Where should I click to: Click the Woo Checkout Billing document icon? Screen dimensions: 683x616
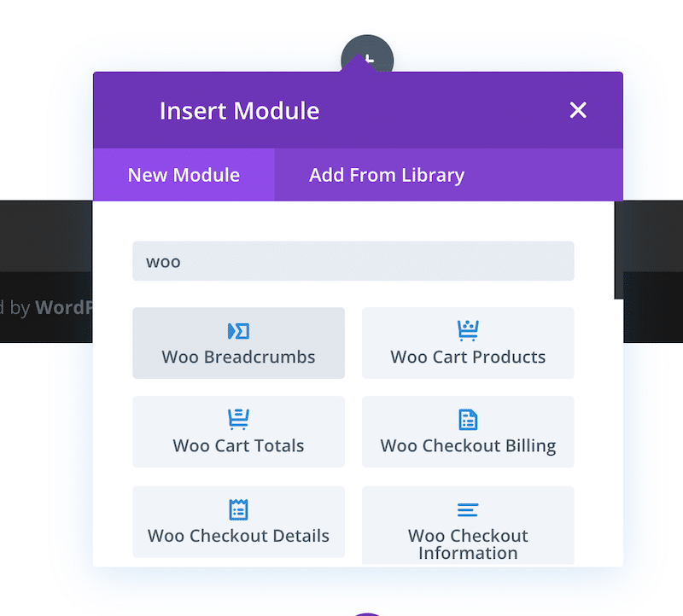point(468,420)
